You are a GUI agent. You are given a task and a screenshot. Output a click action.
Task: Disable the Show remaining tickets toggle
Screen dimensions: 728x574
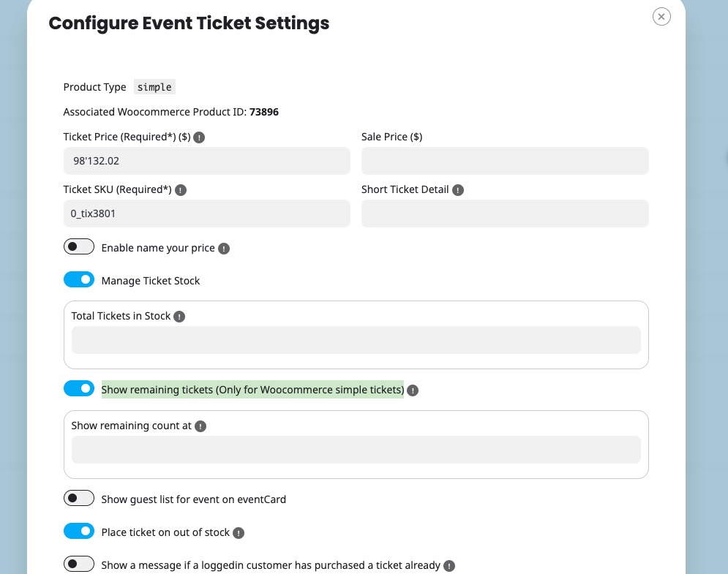click(79, 389)
